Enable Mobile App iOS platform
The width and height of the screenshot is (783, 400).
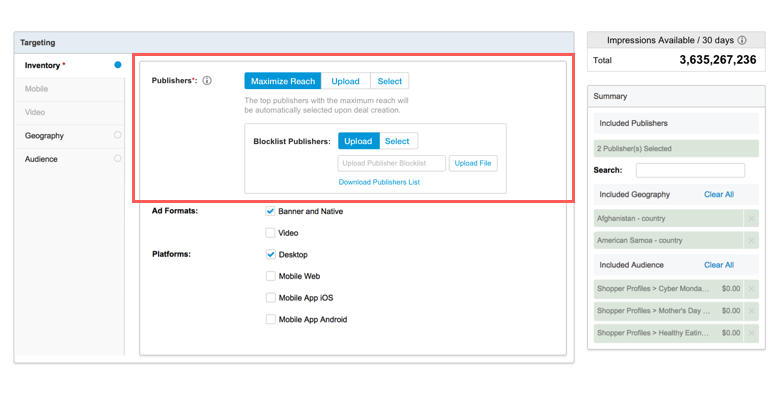tap(270, 298)
